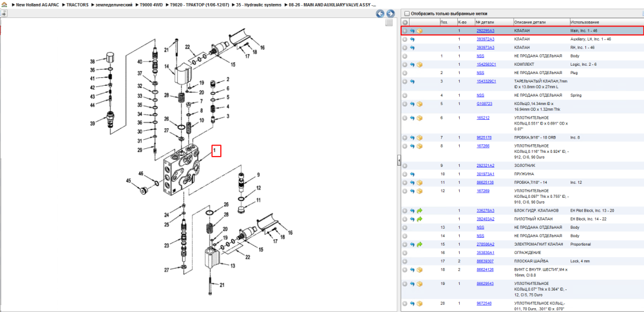Add part 353830A1 using its circle icon
This screenshot has width=644, height=312.
(404, 253)
